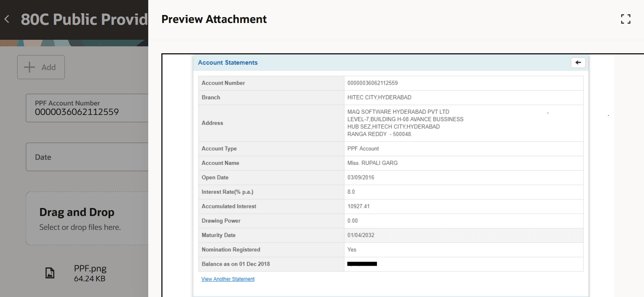Click the 64.24 KB file size text
Viewport: 644px width, 297px height.
point(90,279)
